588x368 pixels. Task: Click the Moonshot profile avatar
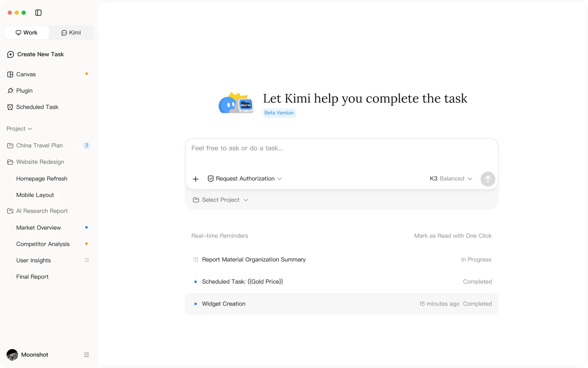12,355
